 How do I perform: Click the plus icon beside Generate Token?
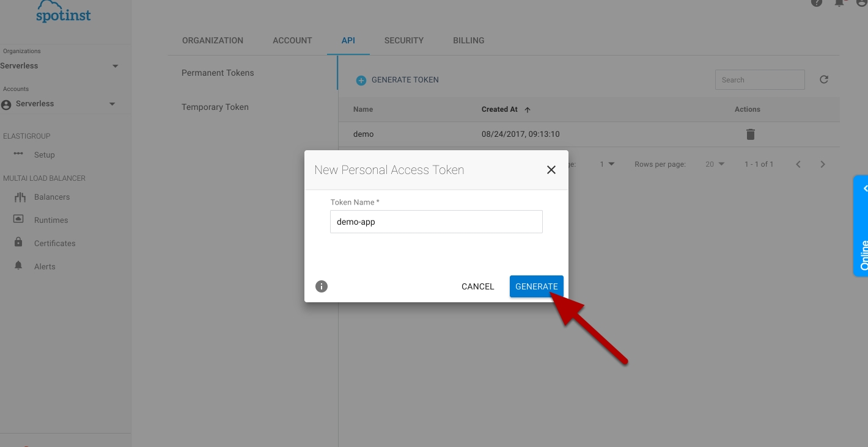pos(361,80)
